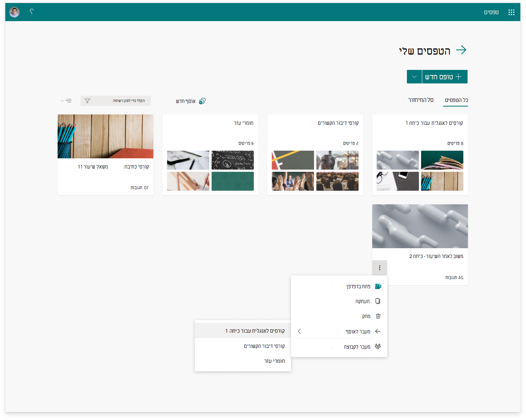Screen dimensions: 526x420
Task: Click the new collection (אוסף חדש) label
Action: coord(186,101)
